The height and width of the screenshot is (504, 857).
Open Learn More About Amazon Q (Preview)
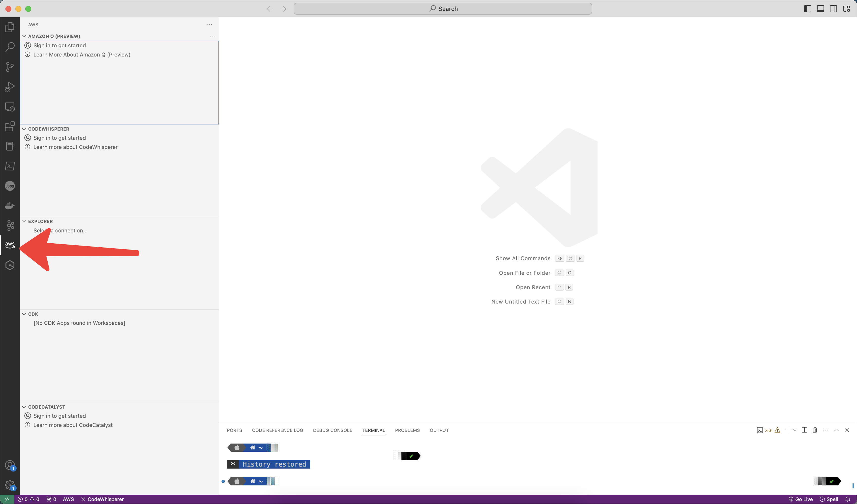(x=119, y=55)
